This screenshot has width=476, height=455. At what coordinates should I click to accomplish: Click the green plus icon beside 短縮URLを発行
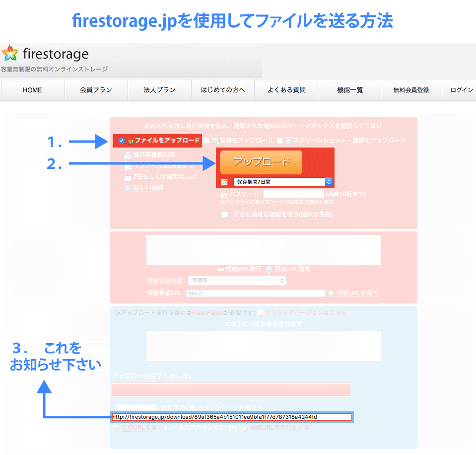(x=331, y=293)
